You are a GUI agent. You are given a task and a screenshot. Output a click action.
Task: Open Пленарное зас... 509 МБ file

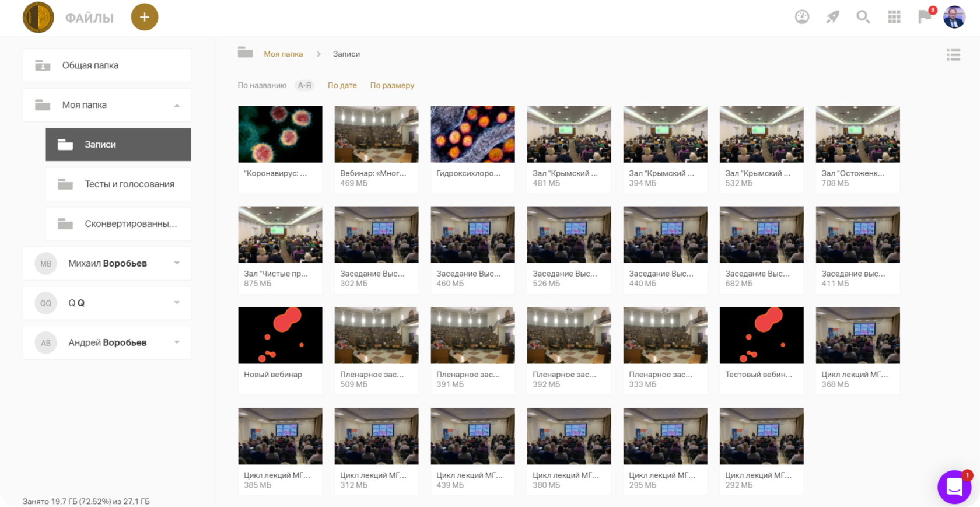[376, 350]
